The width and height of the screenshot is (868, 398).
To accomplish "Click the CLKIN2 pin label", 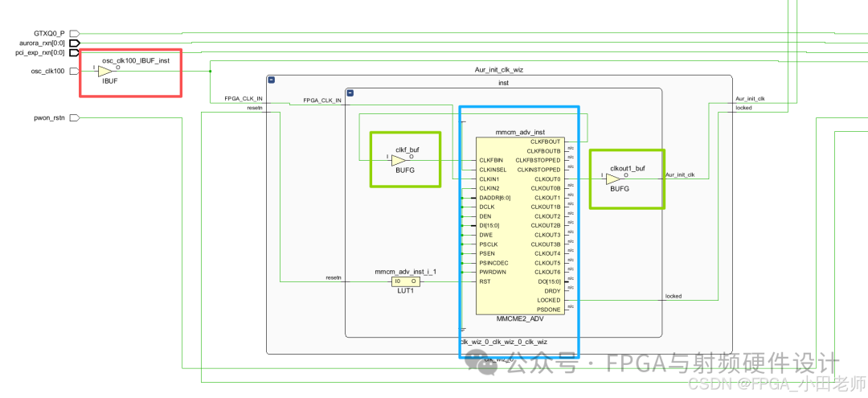I will click(x=489, y=188).
